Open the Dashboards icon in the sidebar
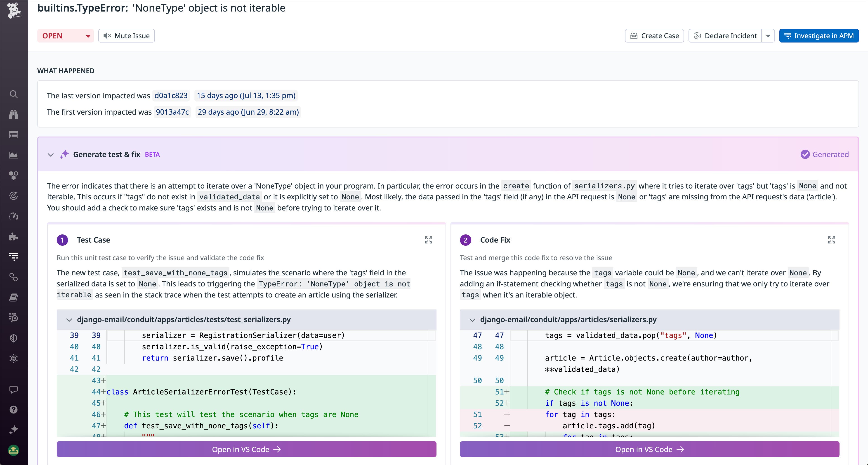 [14, 135]
